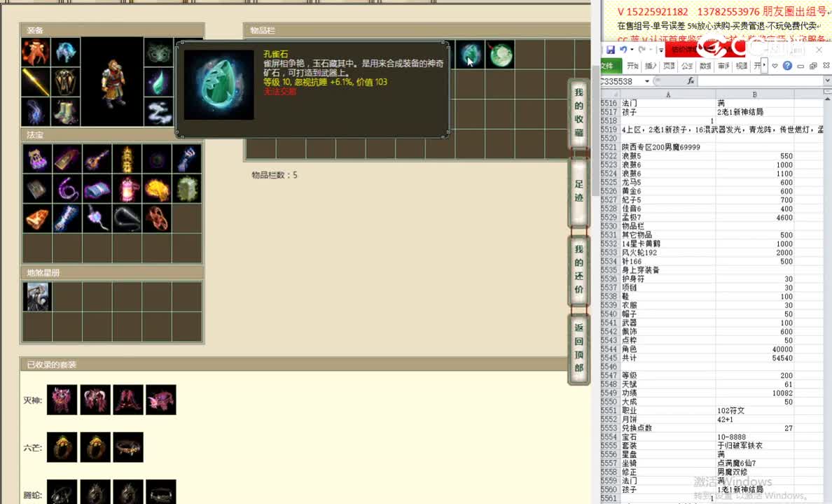
Task: Open the Undo history dropdown arrow
Action: [x=632, y=49]
